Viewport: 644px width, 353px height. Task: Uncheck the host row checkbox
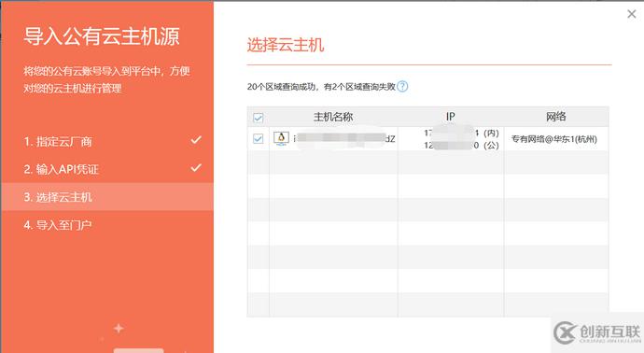(258, 138)
